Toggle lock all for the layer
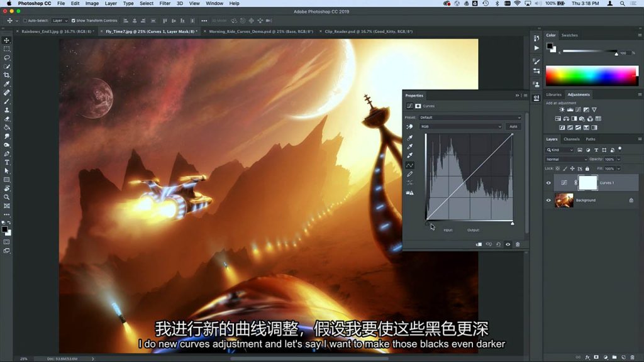 point(587,168)
